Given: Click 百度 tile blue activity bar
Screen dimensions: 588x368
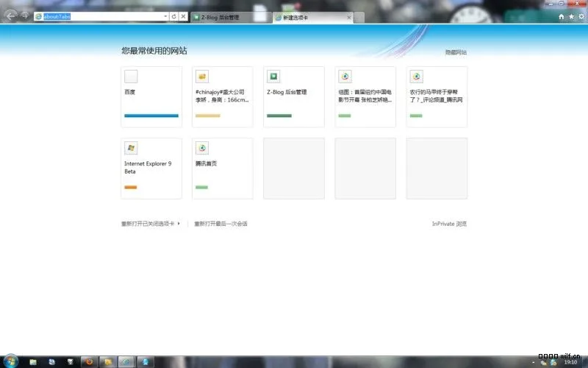Looking at the screenshot, I should tap(151, 116).
